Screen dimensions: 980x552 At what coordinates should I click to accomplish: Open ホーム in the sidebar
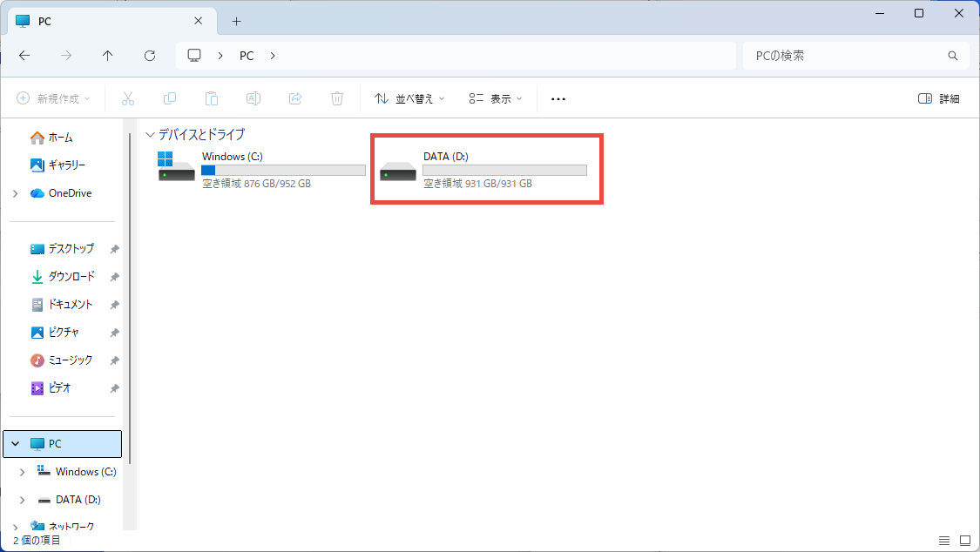(61, 138)
